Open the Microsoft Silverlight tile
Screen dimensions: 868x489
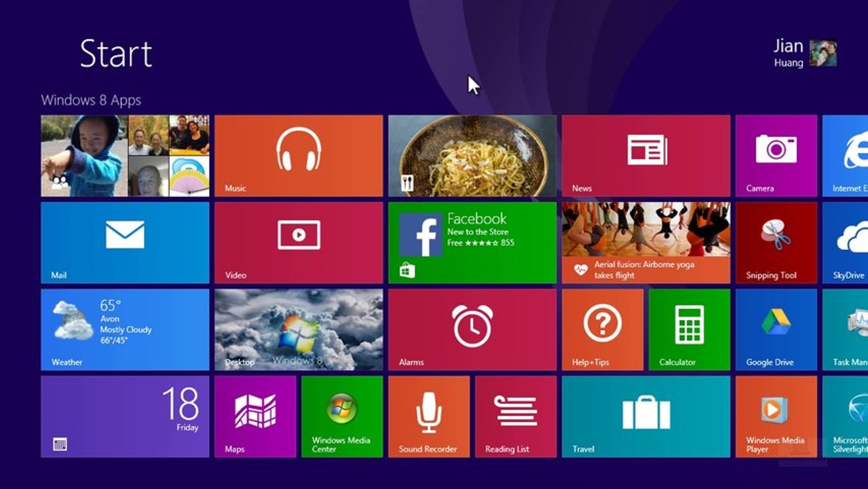pyautogui.click(x=845, y=417)
